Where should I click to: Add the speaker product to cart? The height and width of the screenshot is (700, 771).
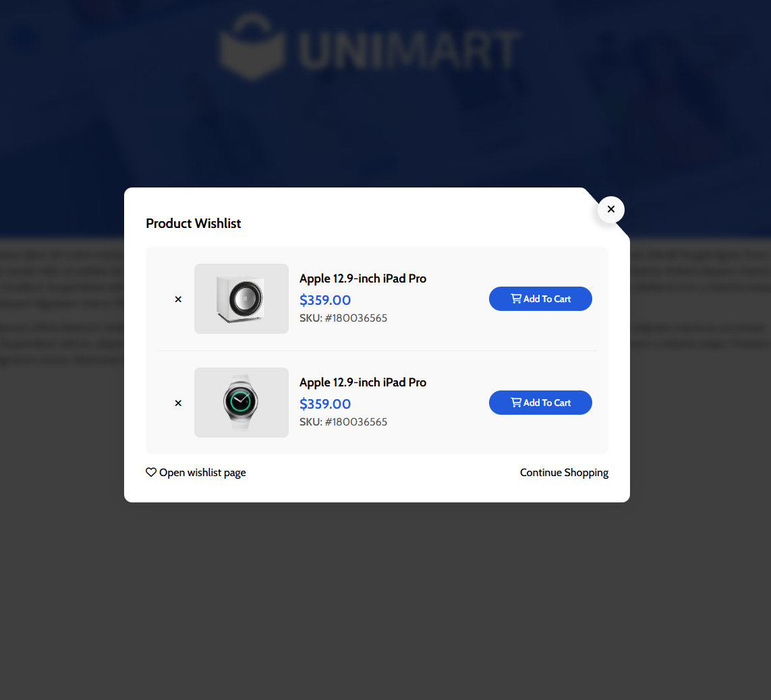(x=540, y=298)
